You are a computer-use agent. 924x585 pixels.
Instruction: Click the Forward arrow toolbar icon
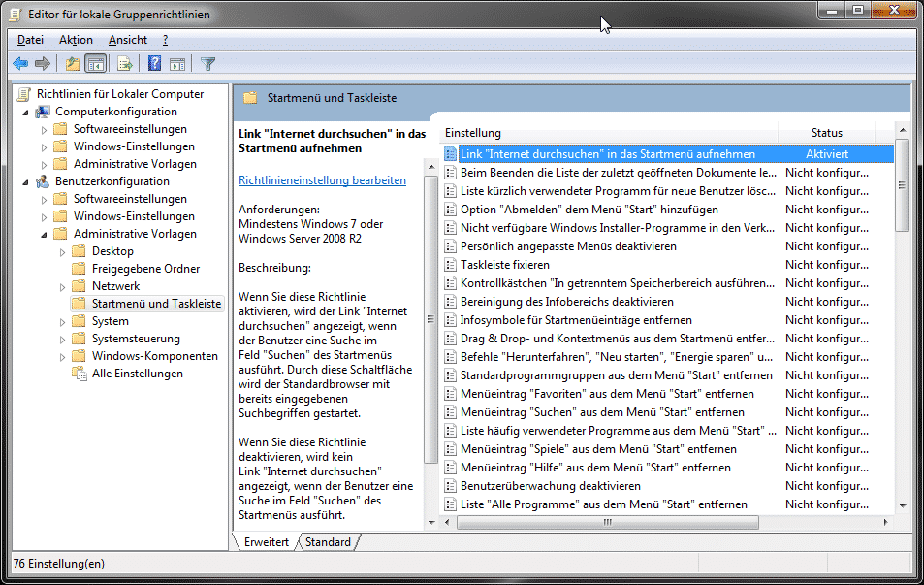pyautogui.click(x=43, y=64)
